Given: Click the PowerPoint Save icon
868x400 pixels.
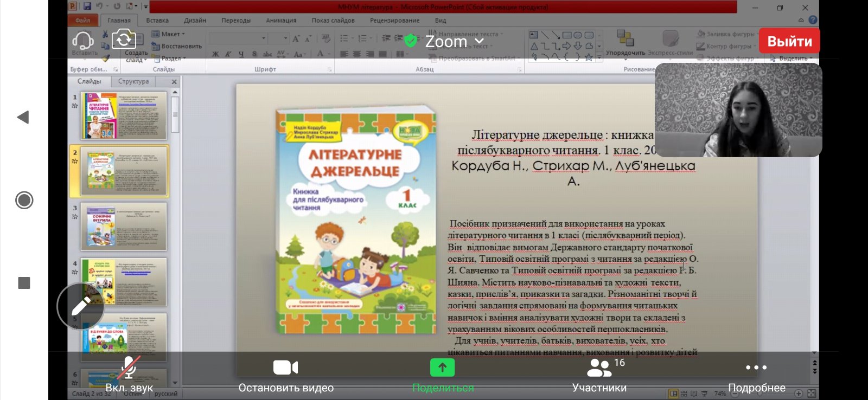Looking at the screenshot, I should [87, 7].
